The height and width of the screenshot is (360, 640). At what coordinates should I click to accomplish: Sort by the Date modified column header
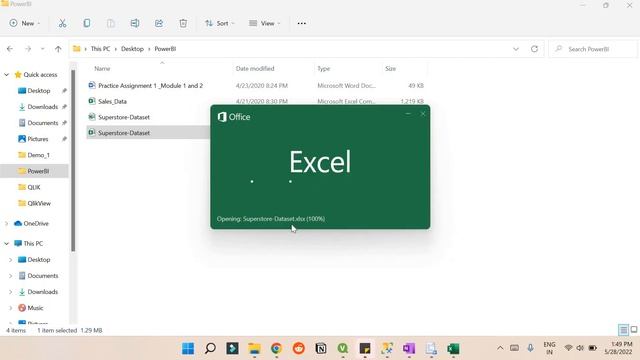point(255,69)
